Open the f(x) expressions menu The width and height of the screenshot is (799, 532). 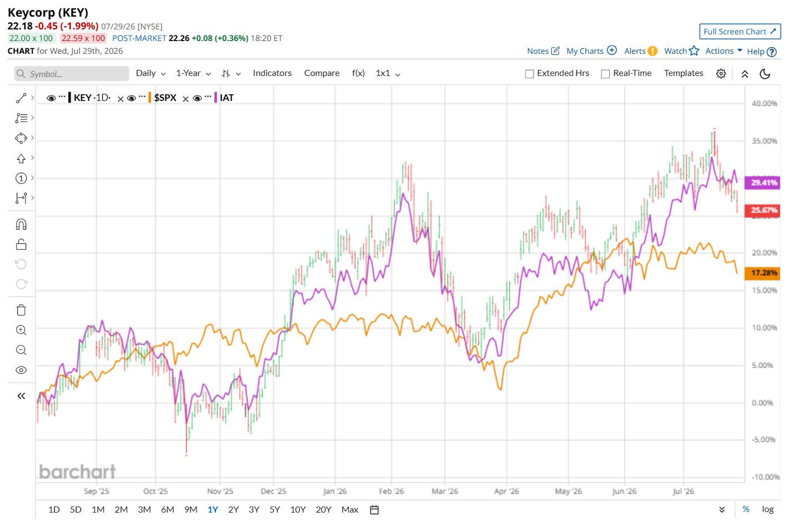(358, 73)
